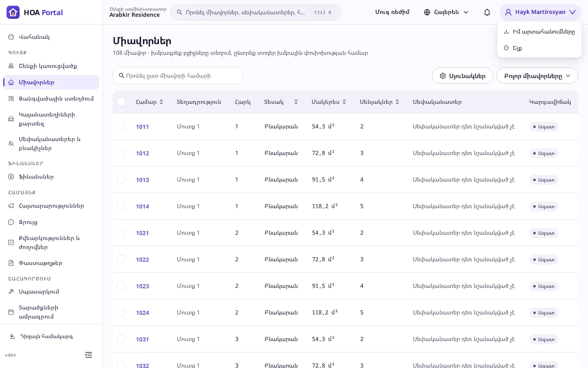Viewport: 588px width, 368px height.
Task: Click the Փաստաթղթեր document icon
Action: click(x=11, y=263)
